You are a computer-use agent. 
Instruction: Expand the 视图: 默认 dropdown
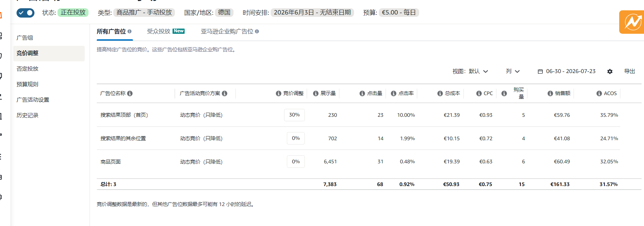point(470,71)
